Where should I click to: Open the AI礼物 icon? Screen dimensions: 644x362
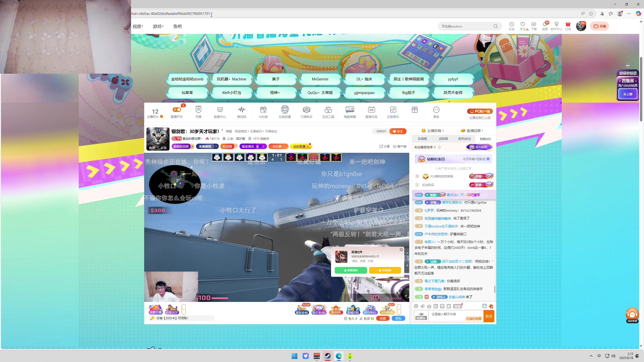(x=263, y=112)
